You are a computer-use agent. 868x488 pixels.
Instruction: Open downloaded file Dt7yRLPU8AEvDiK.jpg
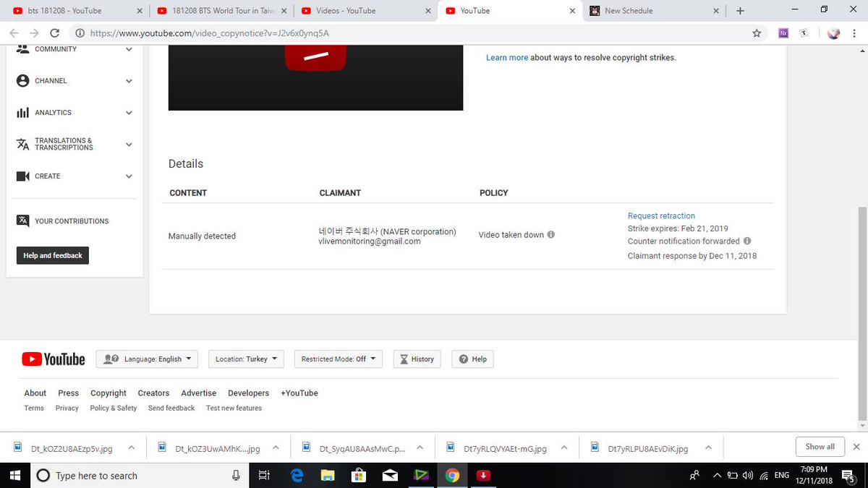coord(647,448)
